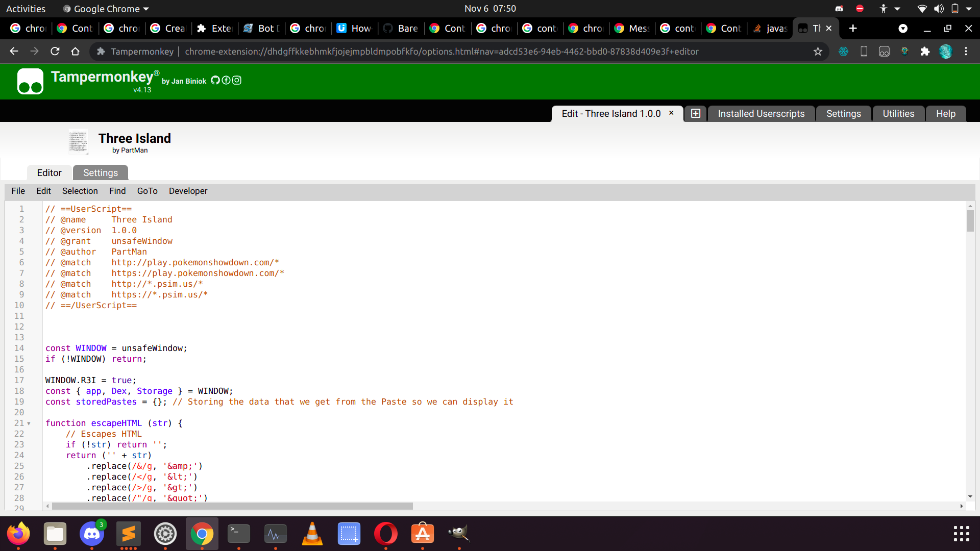
Task: Reload the current page
Action: click(55, 52)
